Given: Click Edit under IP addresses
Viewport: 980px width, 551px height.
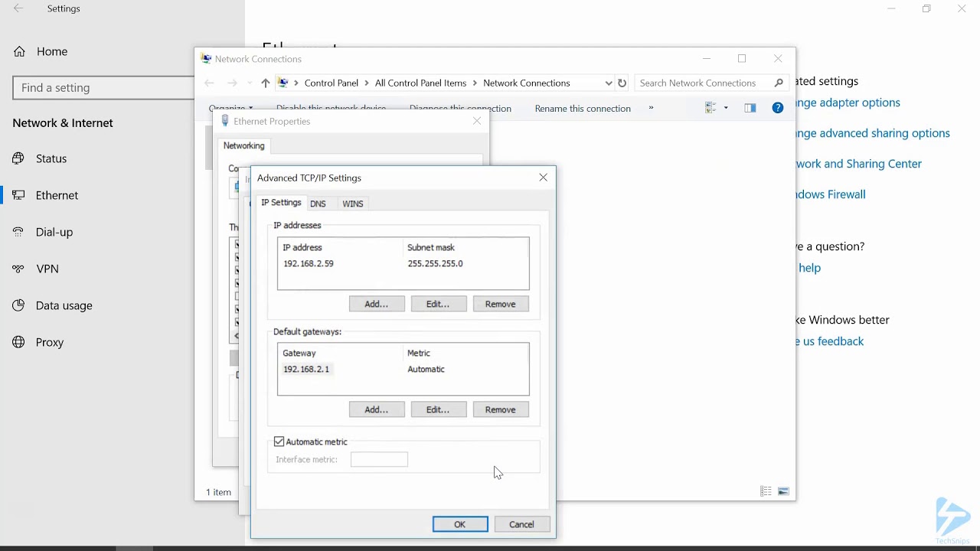Looking at the screenshot, I should tap(439, 304).
